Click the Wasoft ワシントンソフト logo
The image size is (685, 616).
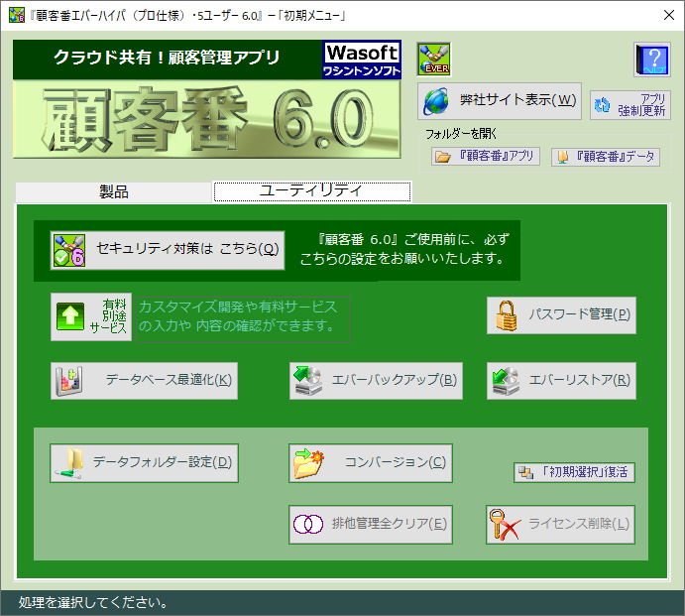click(362, 60)
